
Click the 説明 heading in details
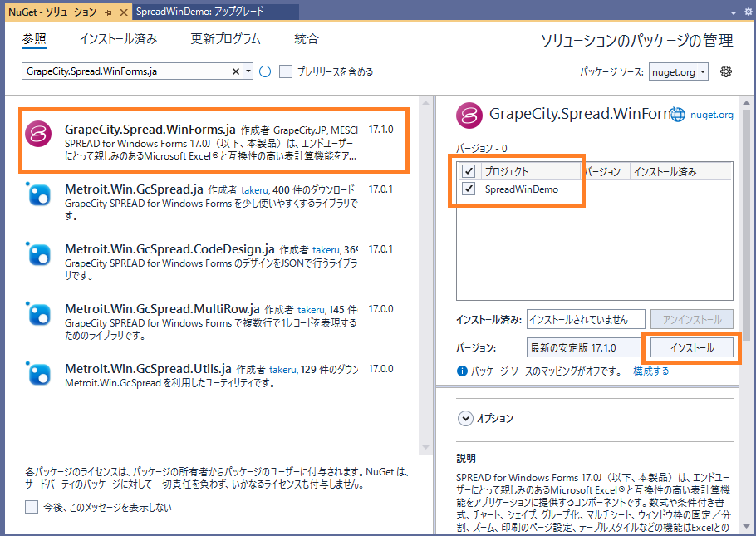tap(466, 458)
